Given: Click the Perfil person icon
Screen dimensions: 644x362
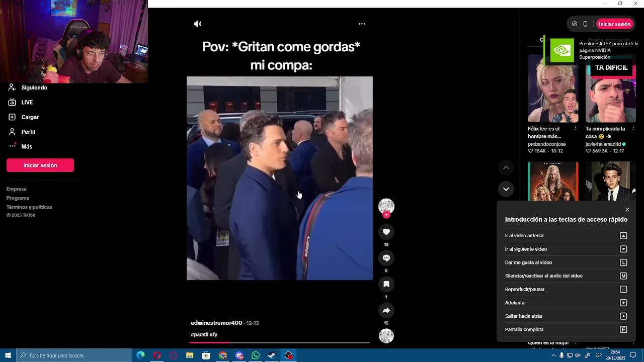Looking at the screenshot, I should coord(12,132).
